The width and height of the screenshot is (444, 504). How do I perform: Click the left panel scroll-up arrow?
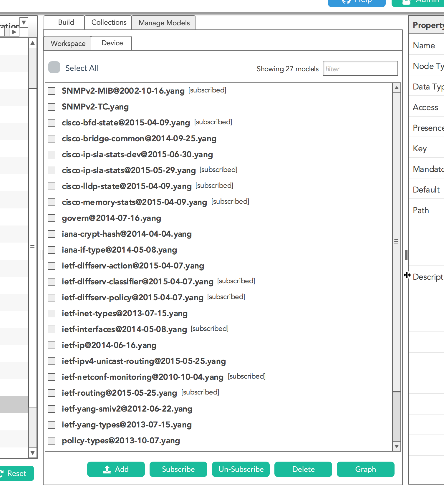(x=33, y=43)
